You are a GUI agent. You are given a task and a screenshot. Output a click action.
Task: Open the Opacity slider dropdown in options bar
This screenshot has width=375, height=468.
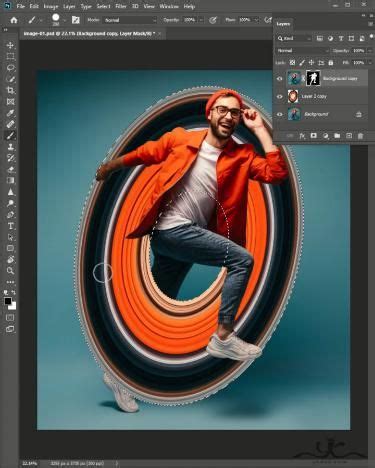tap(201, 20)
